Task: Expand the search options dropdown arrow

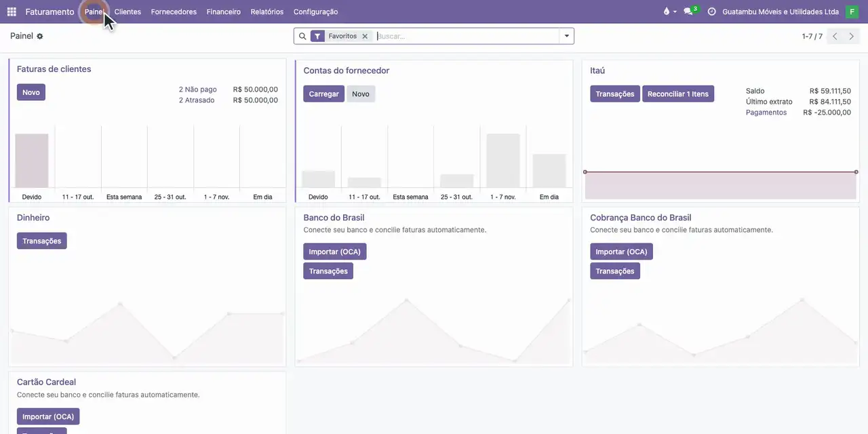Action: [x=567, y=36]
